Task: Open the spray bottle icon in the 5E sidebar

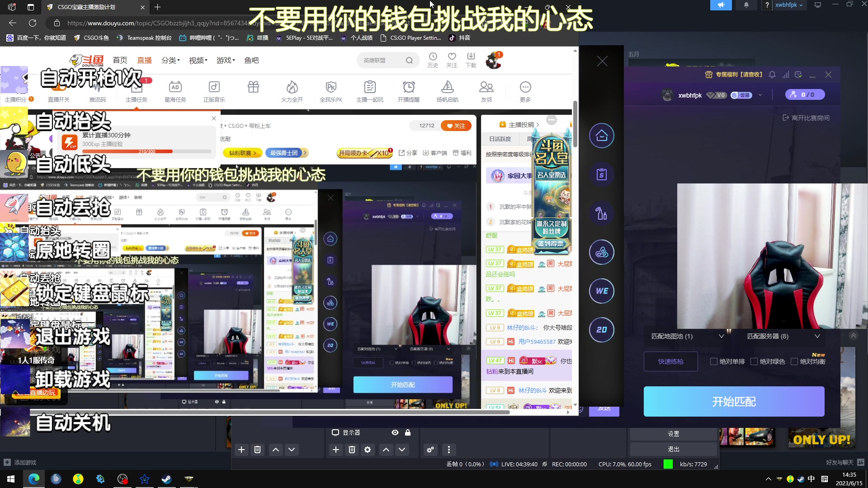Action: [x=602, y=213]
